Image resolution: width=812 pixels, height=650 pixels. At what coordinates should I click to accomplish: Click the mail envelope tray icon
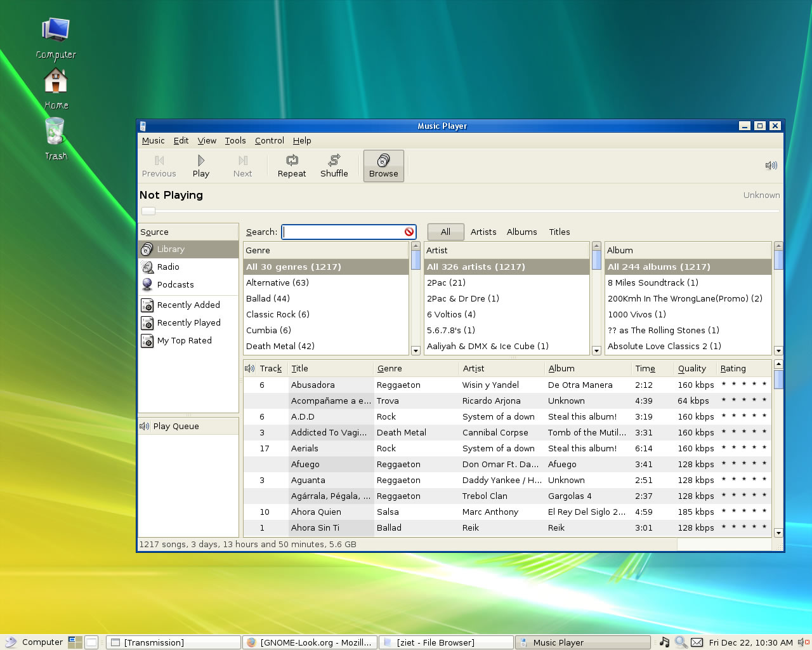tap(697, 642)
